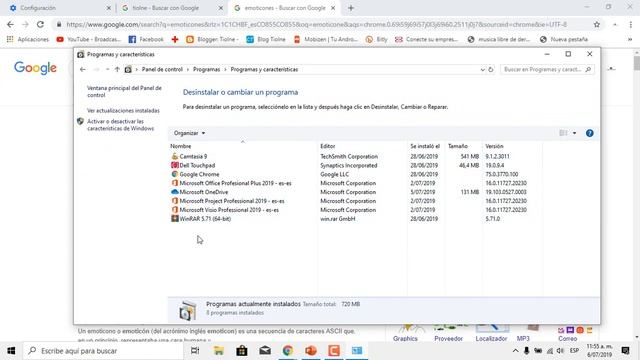640x360 pixels.
Task: Switch to the Configuración tab
Action: 60,8
